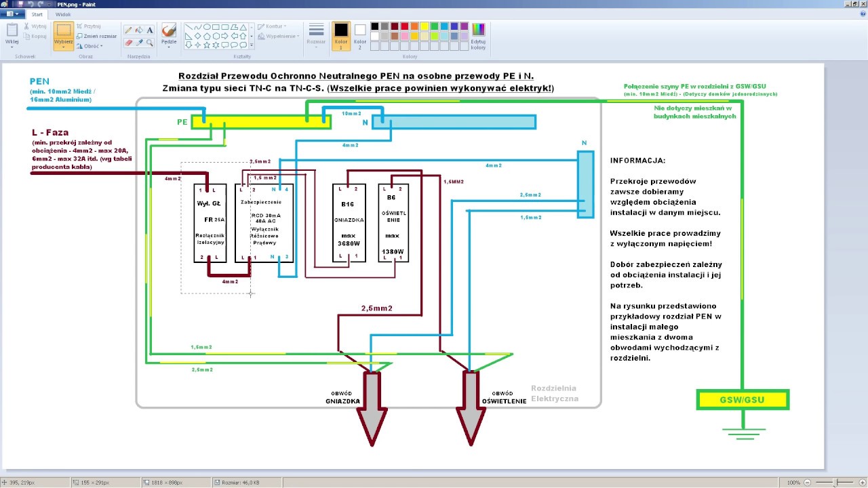868x488 pixels.
Task: Expand the Pędzle brushes dropdown arrow
Action: point(169,46)
